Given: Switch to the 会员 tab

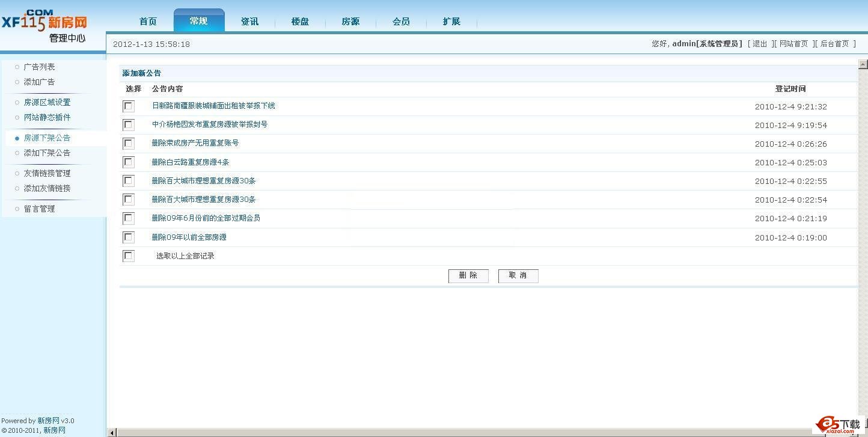Looking at the screenshot, I should pos(401,22).
